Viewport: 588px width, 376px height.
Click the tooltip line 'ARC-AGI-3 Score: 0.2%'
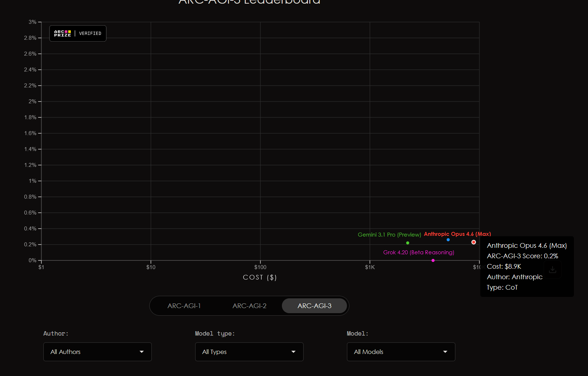tap(523, 256)
